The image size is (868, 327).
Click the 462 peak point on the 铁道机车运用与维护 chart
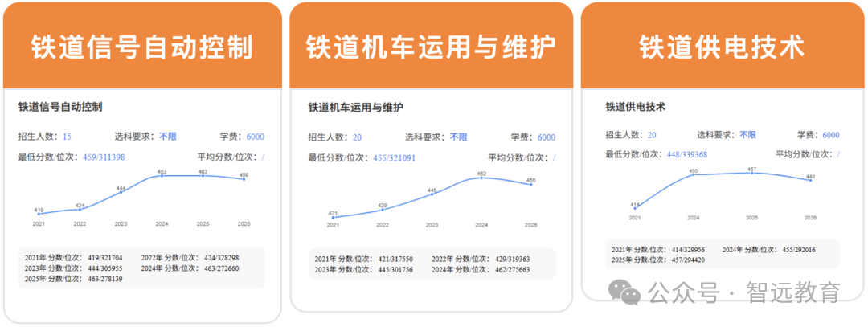(x=481, y=178)
